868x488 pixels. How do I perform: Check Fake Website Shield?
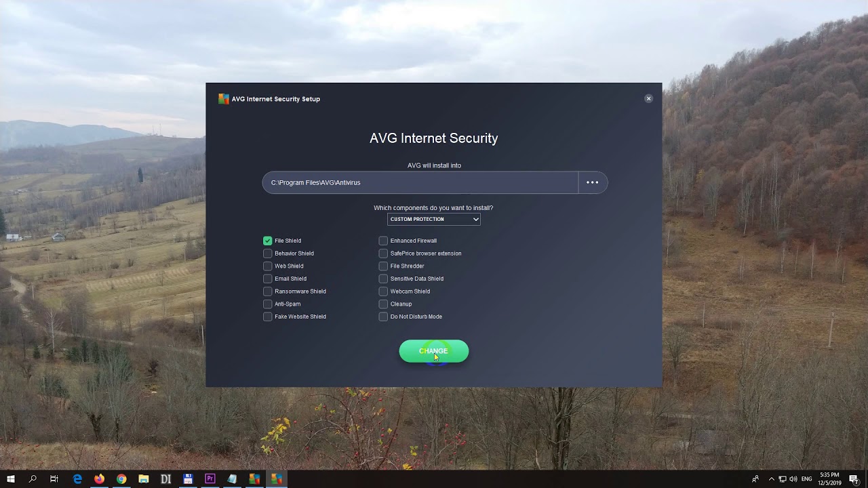[x=267, y=317]
